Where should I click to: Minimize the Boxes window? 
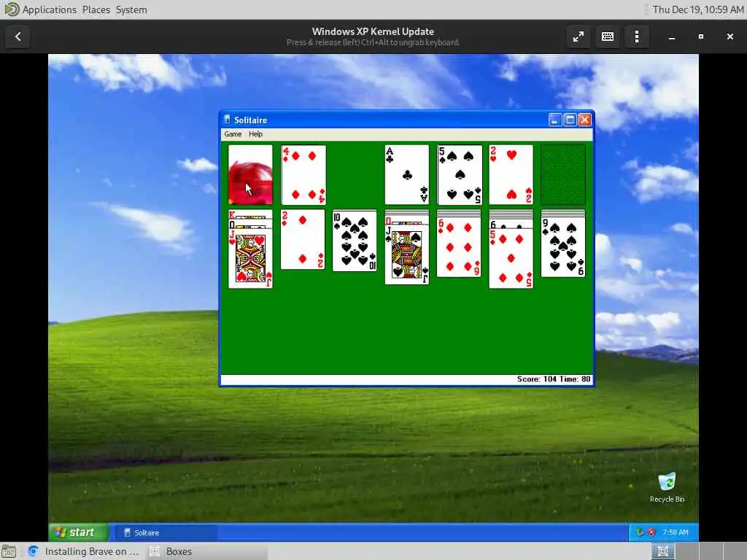pyautogui.click(x=672, y=36)
